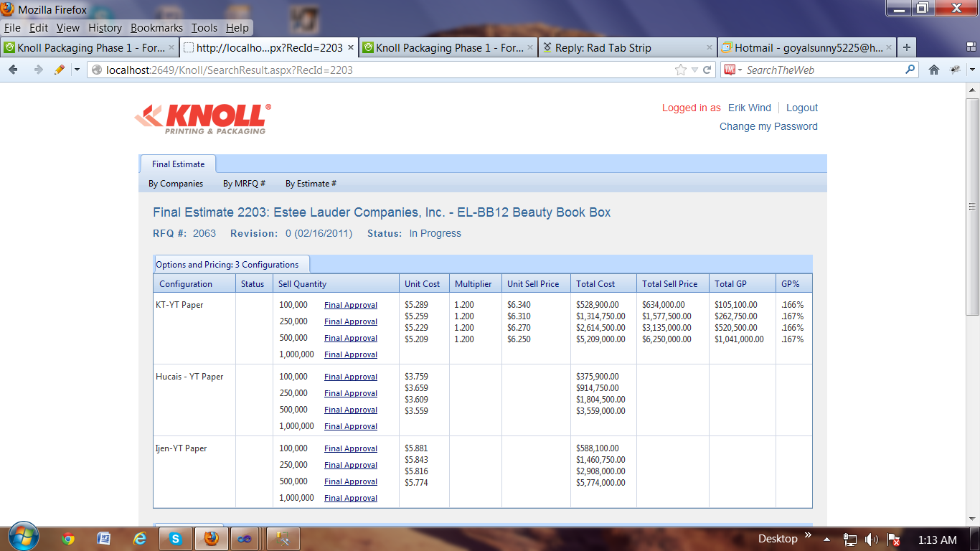The image size is (980, 551).
Task: Open the By Companies submenu item
Action: click(176, 184)
